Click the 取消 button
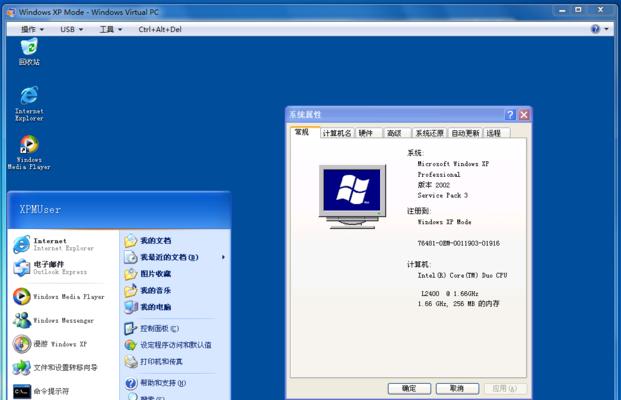The image size is (621, 400). tap(457, 389)
